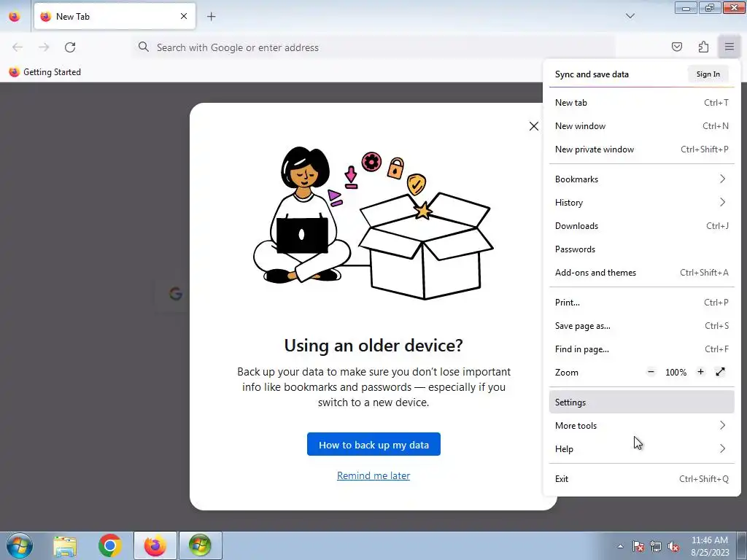Open the Extensions puzzle icon
747x560 pixels.
coord(703,47)
